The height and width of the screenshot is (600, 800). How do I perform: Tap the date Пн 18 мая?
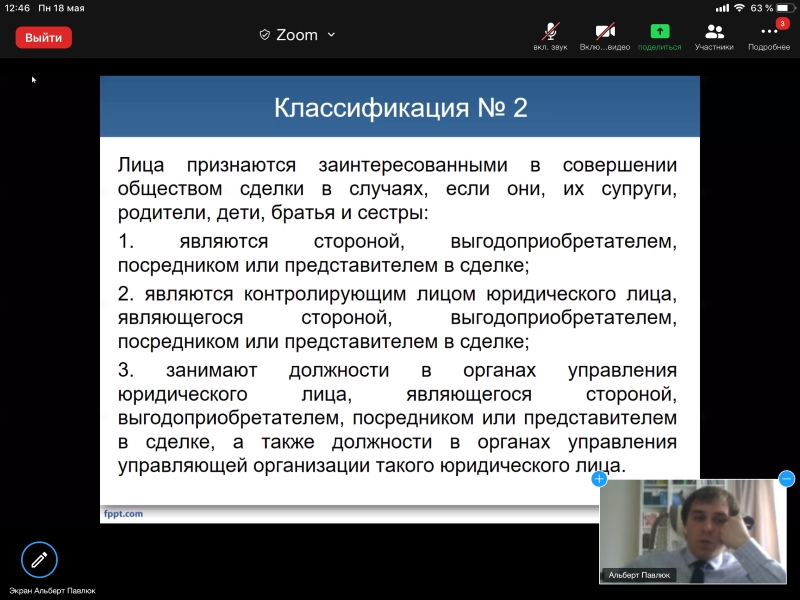tap(61, 8)
